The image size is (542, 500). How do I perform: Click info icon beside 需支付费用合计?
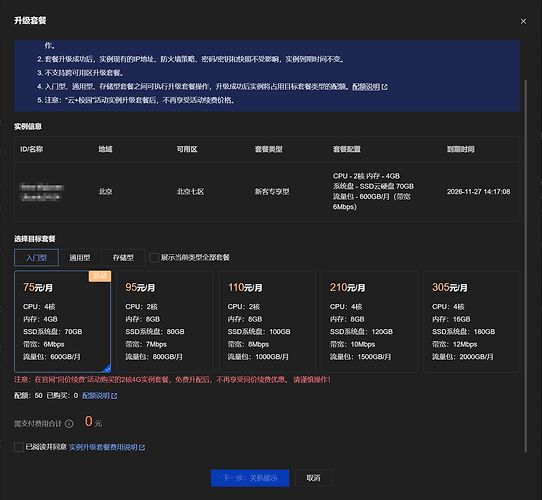click(x=69, y=424)
